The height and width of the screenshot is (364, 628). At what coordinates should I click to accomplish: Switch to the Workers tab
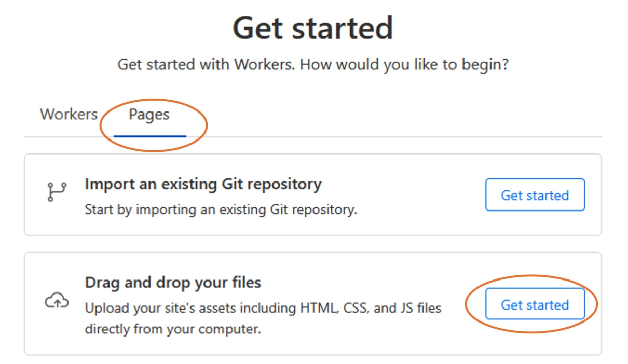pyautogui.click(x=69, y=114)
